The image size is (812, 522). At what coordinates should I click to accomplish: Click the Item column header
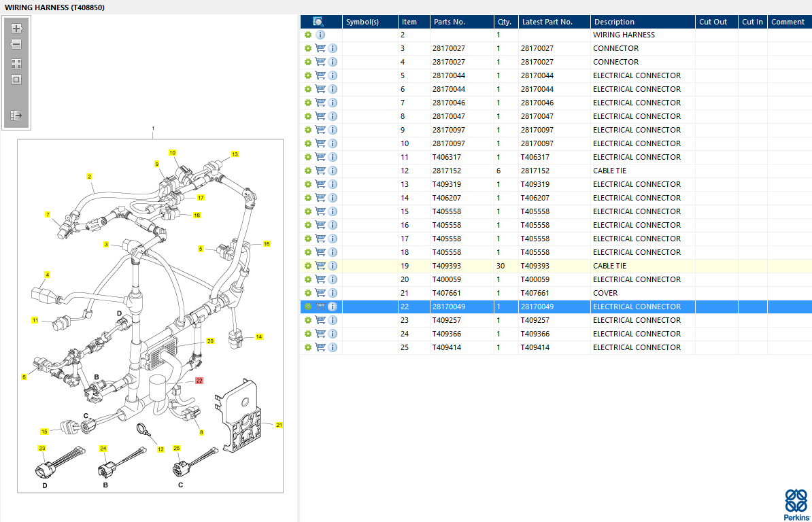[x=409, y=22]
